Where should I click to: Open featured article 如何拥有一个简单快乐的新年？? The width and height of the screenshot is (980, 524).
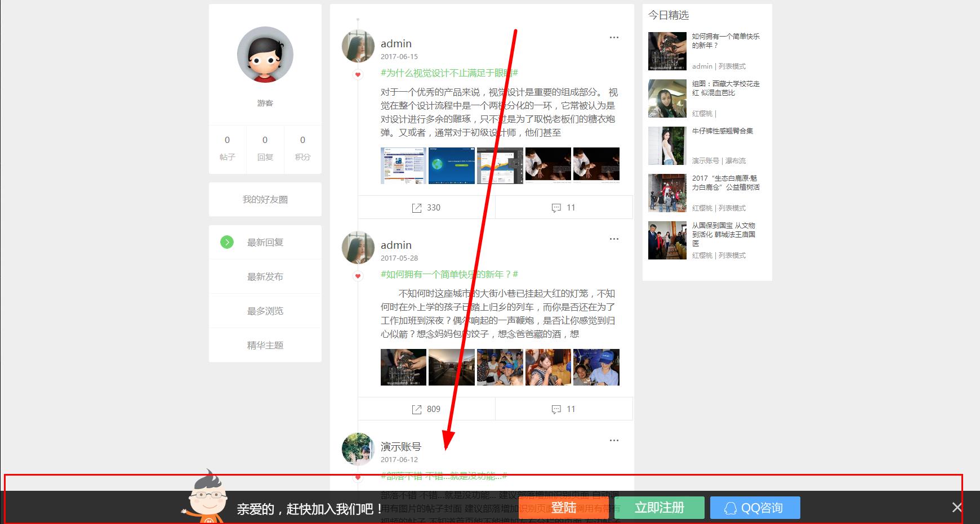coord(726,41)
